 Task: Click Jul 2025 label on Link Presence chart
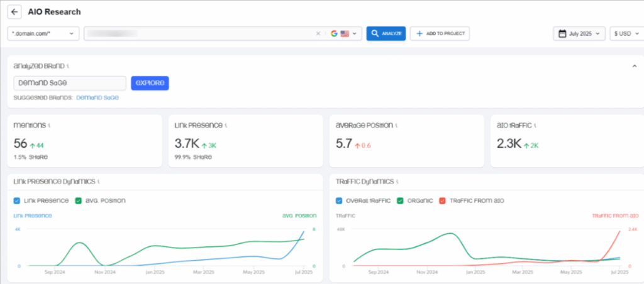pos(303,272)
